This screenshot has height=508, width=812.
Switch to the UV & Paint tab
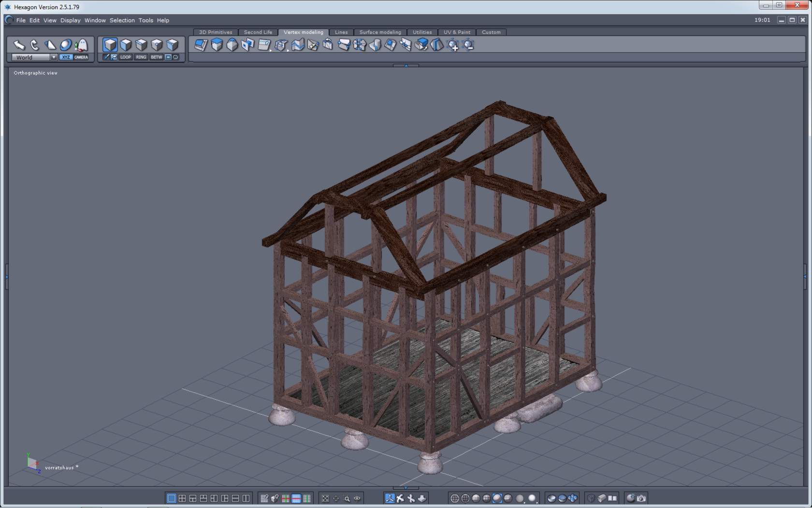[457, 32]
